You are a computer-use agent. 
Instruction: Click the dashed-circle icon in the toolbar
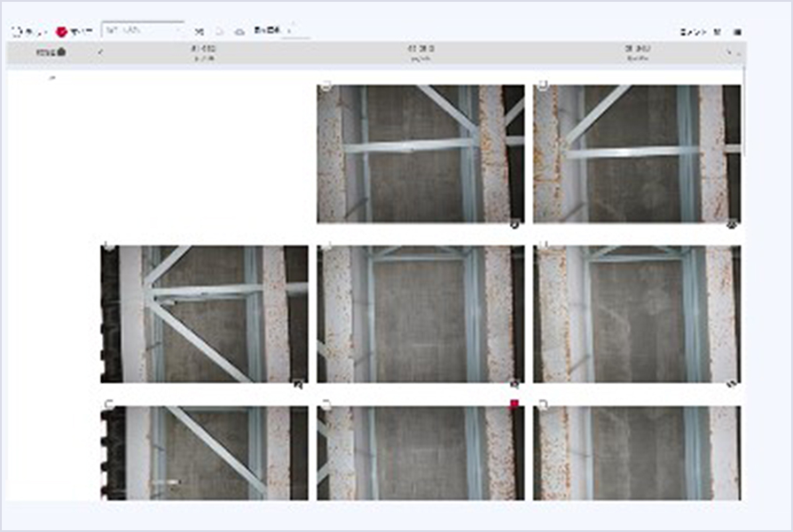pyautogui.click(x=17, y=32)
